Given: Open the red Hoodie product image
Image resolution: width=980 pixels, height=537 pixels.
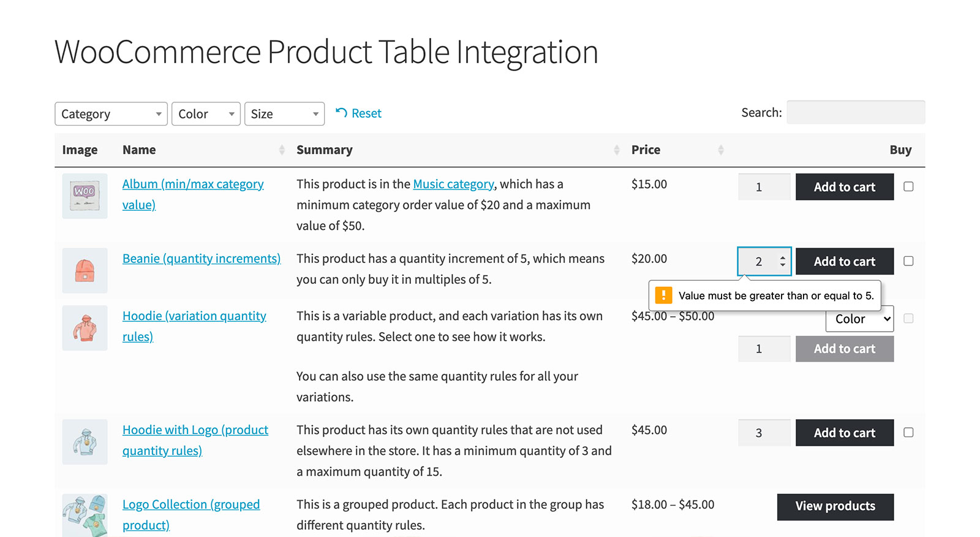Looking at the screenshot, I should [85, 328].
